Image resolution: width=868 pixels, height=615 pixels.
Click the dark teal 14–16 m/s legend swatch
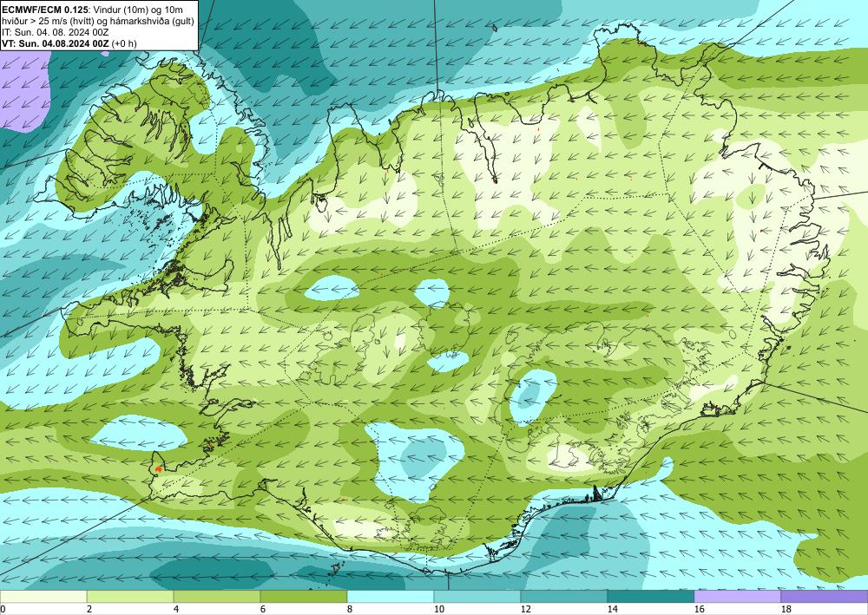[x=651, y=597]
